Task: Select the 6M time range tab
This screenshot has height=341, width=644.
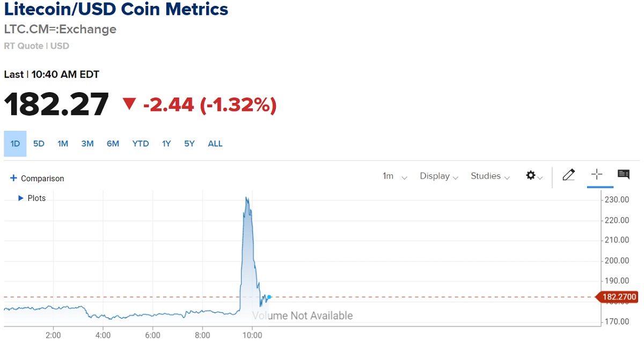Action: click(113, 144)
